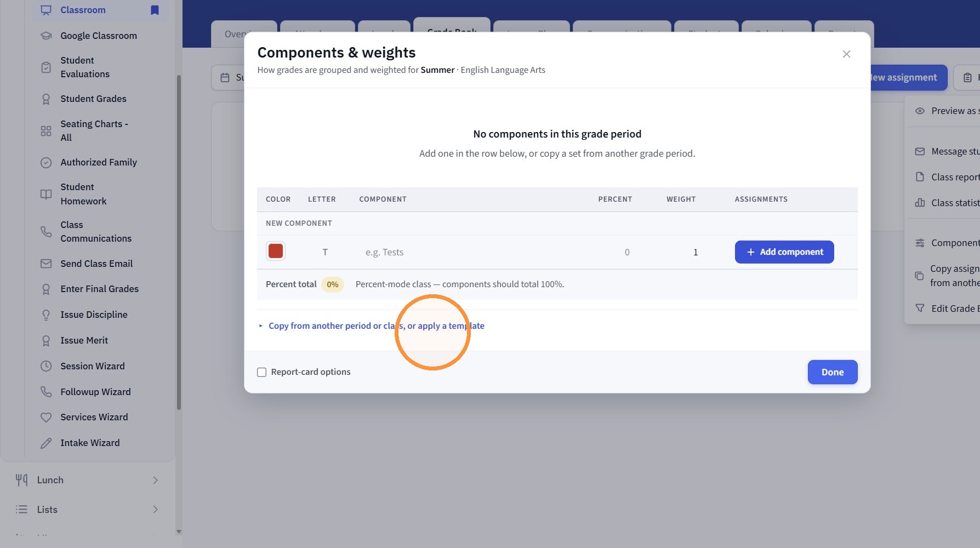Viewport: 980px width, 548px height.
Task: Open the Google Classroom menu item
Action: point(99,36)
